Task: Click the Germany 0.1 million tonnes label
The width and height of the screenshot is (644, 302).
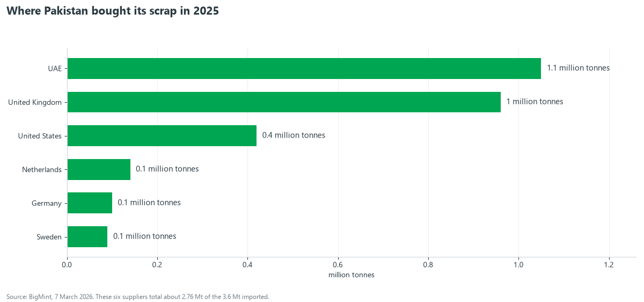Action: click(x=149, y=203)
